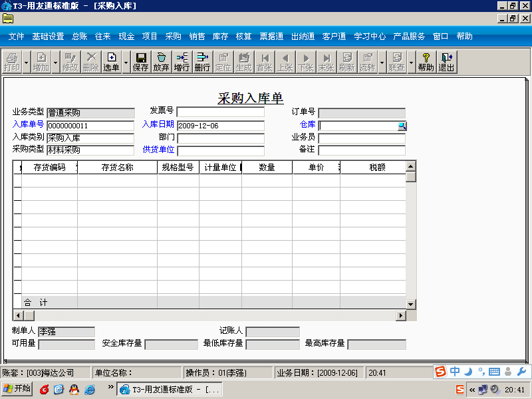Viewport: 532px width, 399px height.
Task: Click the 修改 modify toolbar icon
Action: (70, 62)
